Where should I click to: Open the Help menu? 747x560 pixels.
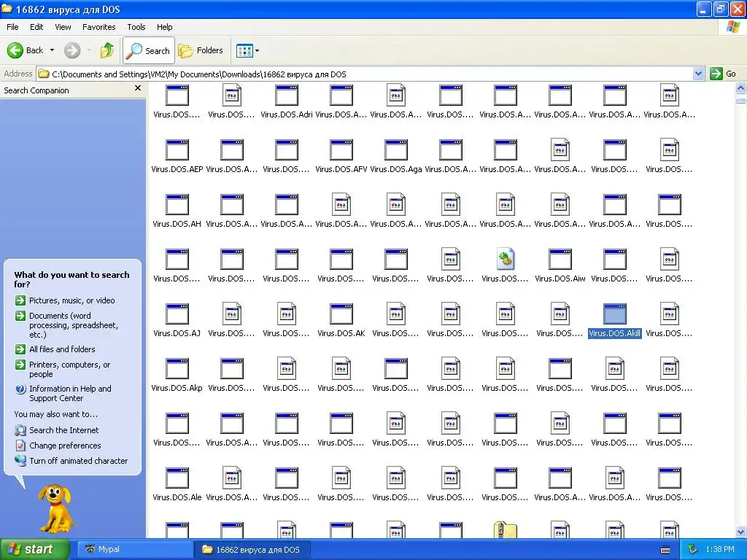tap(165, 27)
